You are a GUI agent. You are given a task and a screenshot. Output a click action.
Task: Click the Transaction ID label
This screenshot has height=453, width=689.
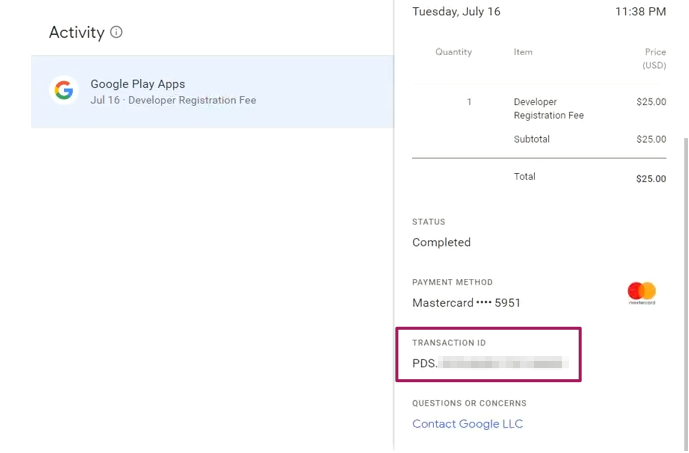click(449, 343)
